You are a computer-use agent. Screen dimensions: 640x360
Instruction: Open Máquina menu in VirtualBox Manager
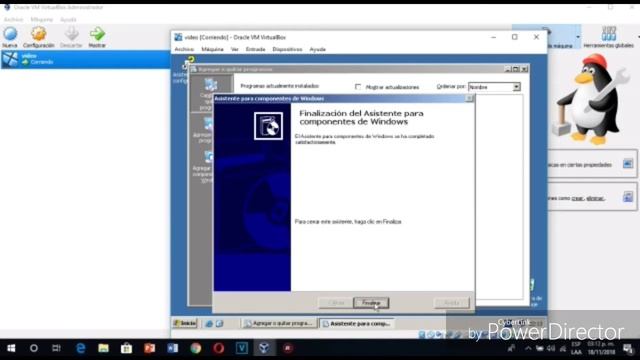click(x=42, y=19)
